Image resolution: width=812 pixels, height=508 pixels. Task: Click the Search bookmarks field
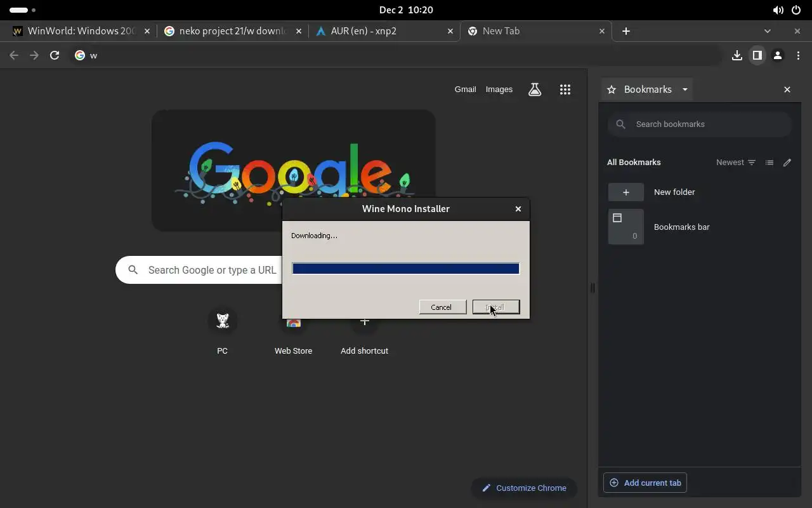coord(699,124)
